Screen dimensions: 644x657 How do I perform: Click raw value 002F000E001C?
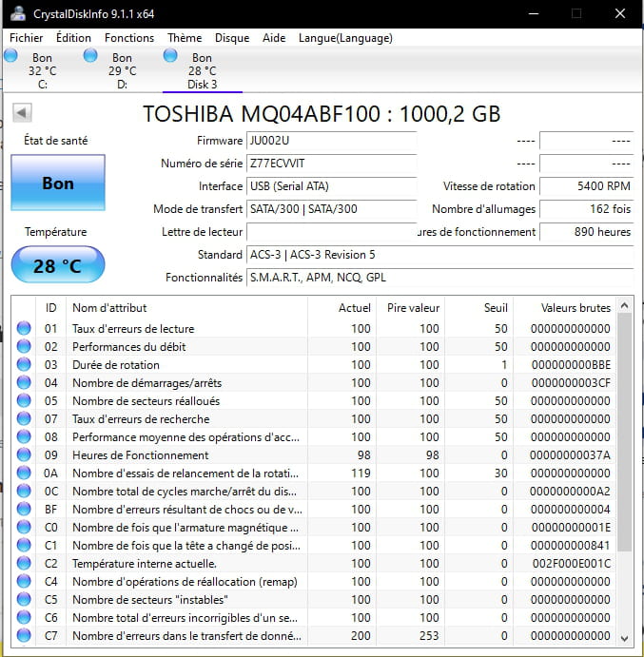coord(571,563)
